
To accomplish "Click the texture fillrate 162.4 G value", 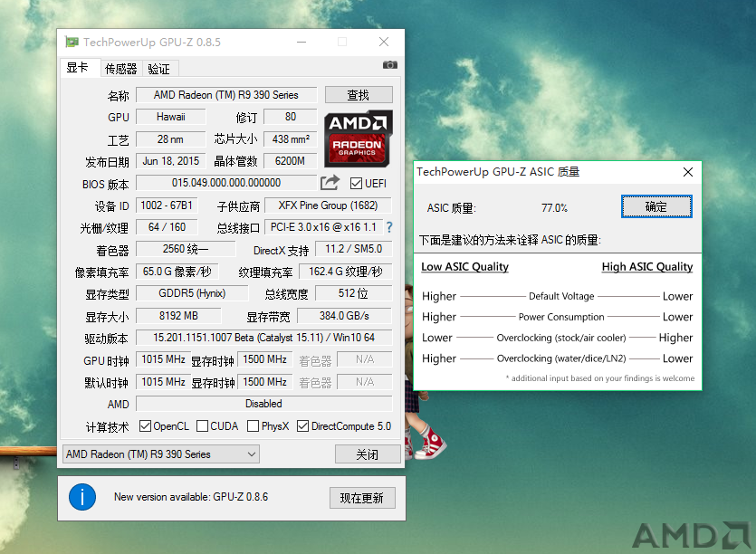I will (x=346, y=272).
